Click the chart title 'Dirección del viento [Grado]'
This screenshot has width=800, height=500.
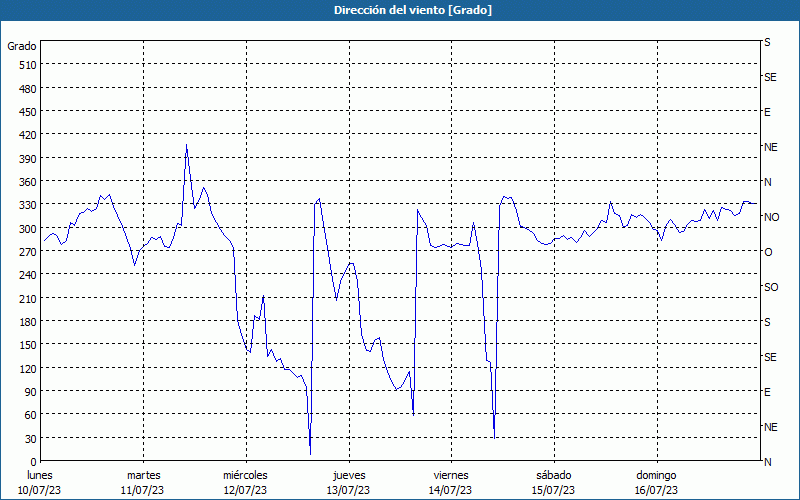coord(413,10)
